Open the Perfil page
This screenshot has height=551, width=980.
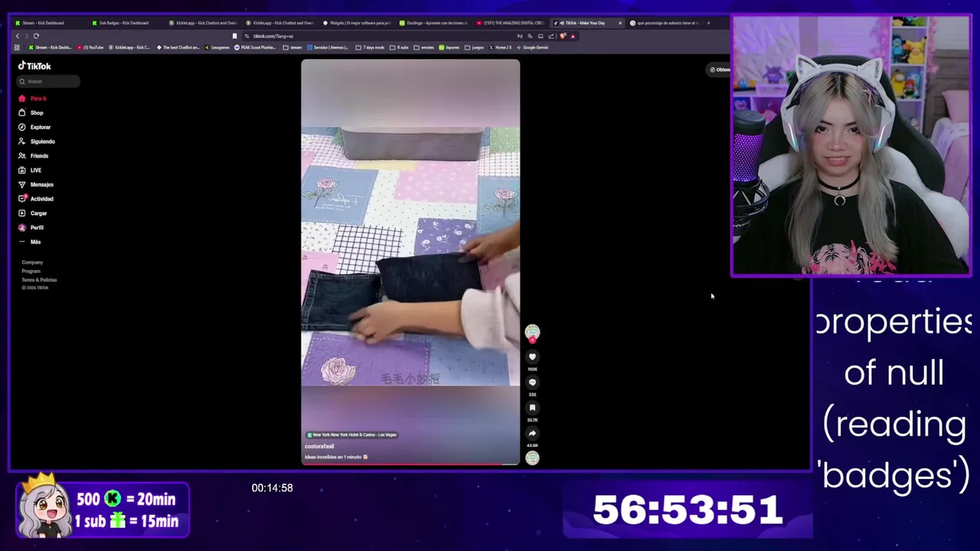[31, 227]
